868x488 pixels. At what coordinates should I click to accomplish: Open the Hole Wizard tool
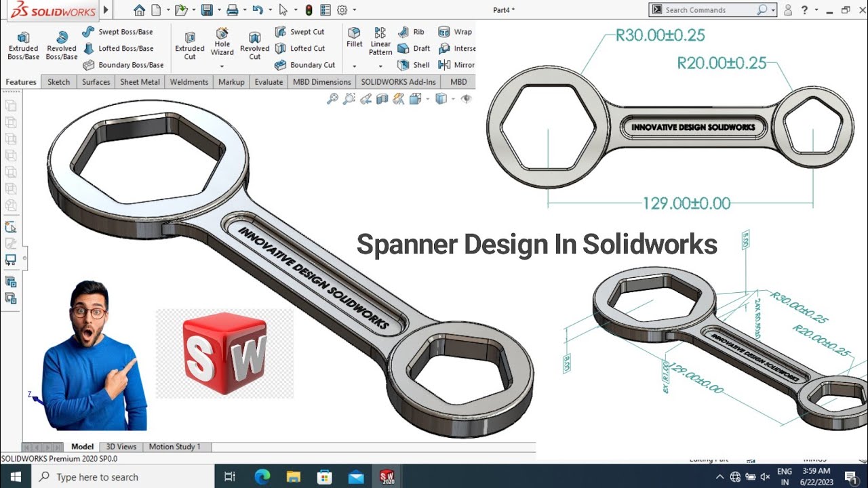(x=222, y=42)
